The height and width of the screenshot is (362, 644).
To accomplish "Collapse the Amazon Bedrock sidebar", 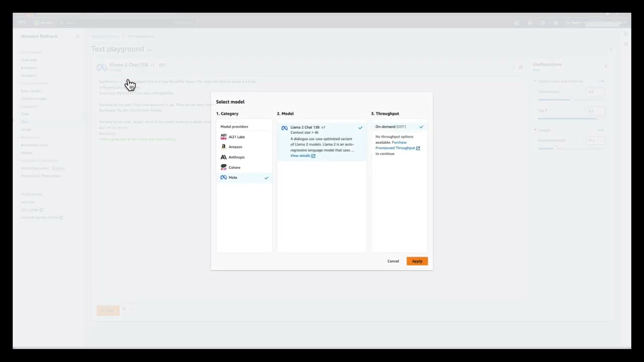I will pos(77,36).
